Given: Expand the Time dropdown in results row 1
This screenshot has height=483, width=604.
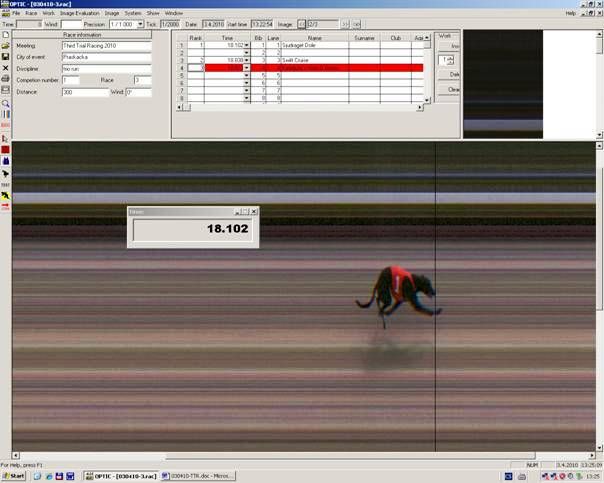Looking at the screenshot, I should coord(247,45).
